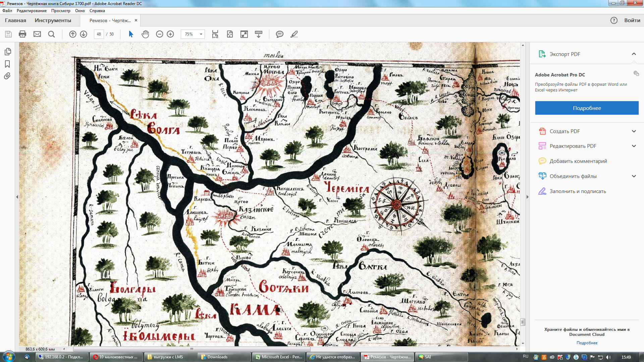This screenshot has width=644, height=362.
Task: Open the Файл menu
Action: [x=7, y=11]
